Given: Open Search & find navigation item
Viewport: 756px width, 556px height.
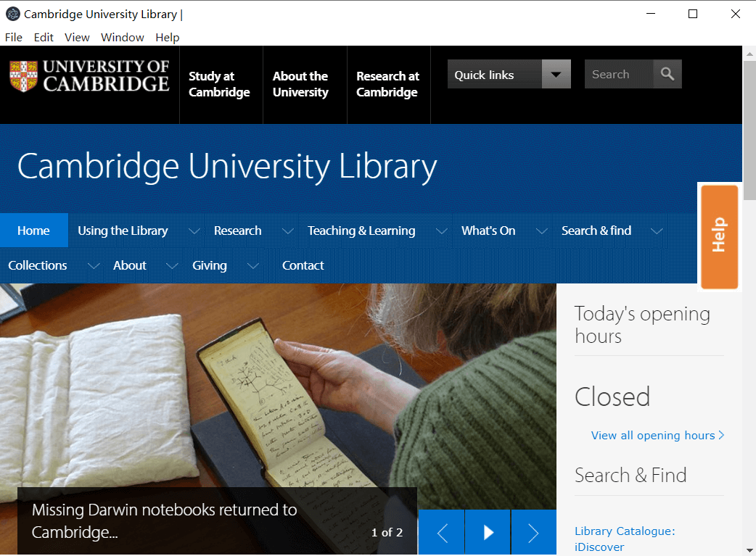Looking at the screenshot, I should 596,231.
